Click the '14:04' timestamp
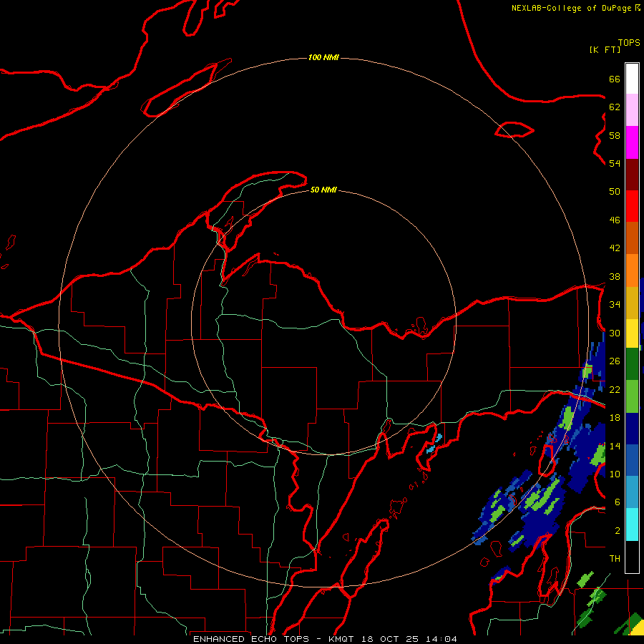Image resolution: width=644 pixels, height=644 pixels. coord(441,639)
